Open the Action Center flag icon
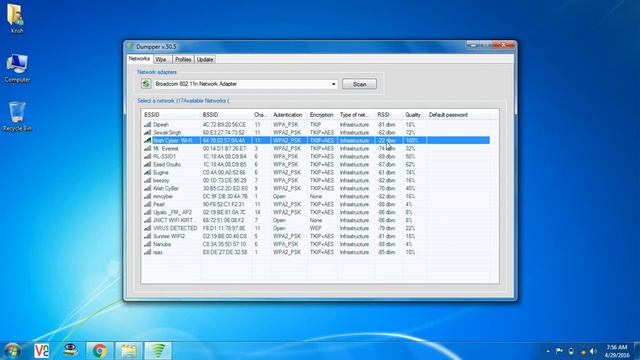 click(560, 351)
